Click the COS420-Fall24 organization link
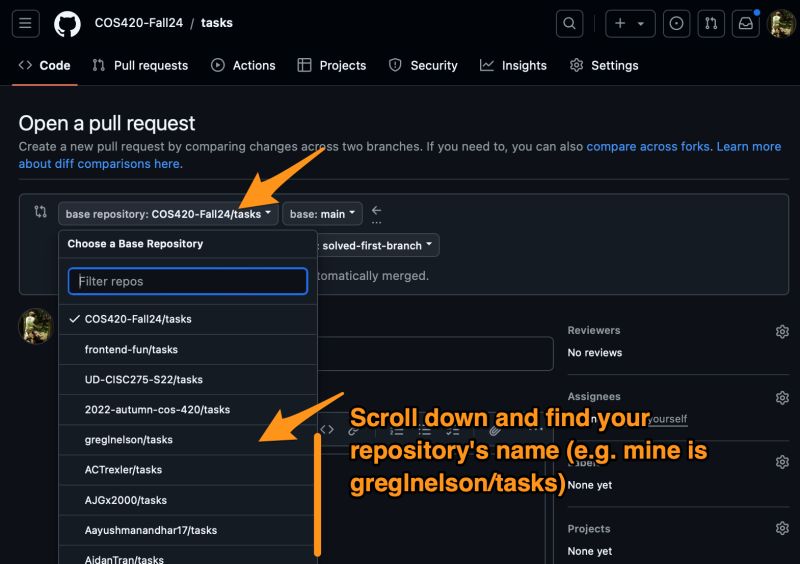This screenshot has width=800, height=564. tap(139, 23)
